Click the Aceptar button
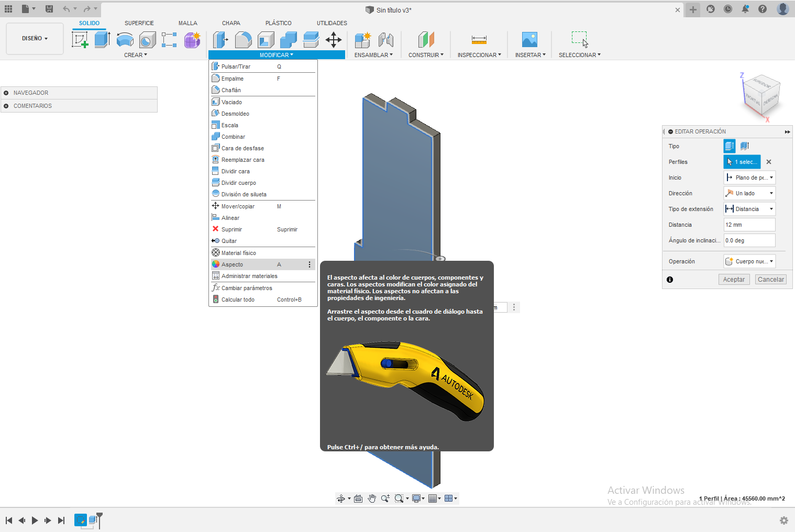The image size is (795, 532). click(734, 280)
